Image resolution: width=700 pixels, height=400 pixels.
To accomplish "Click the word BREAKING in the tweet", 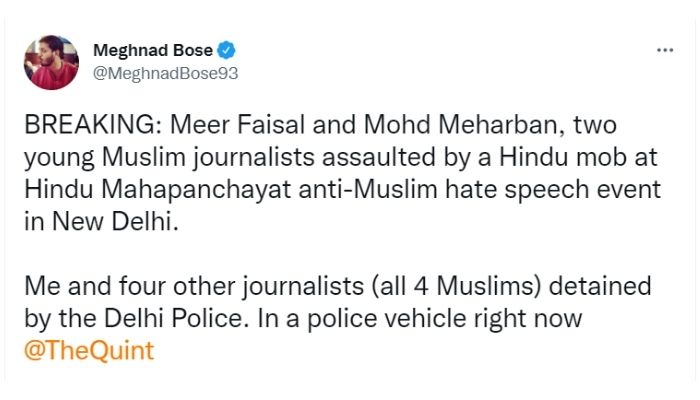I will coord(89,125).
